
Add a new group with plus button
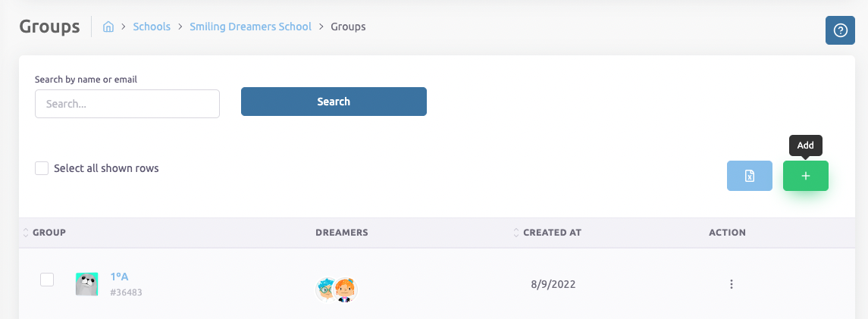point(805,176)
